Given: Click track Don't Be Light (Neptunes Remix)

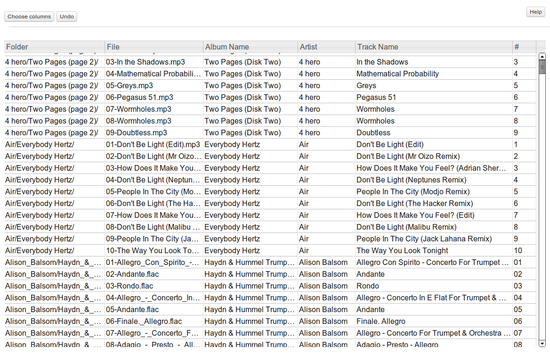Looking at the screenshot, I should pos(411,180).
